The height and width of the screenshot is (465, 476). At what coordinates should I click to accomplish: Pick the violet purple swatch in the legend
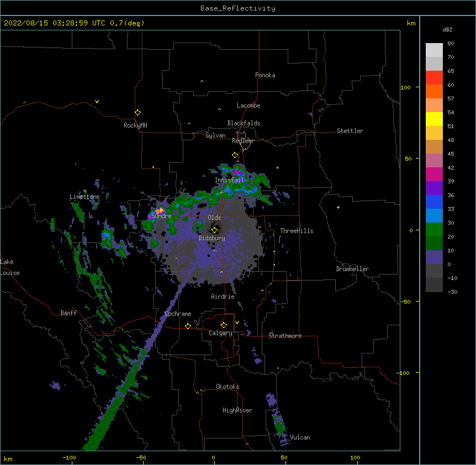click(x=434, y=188)
